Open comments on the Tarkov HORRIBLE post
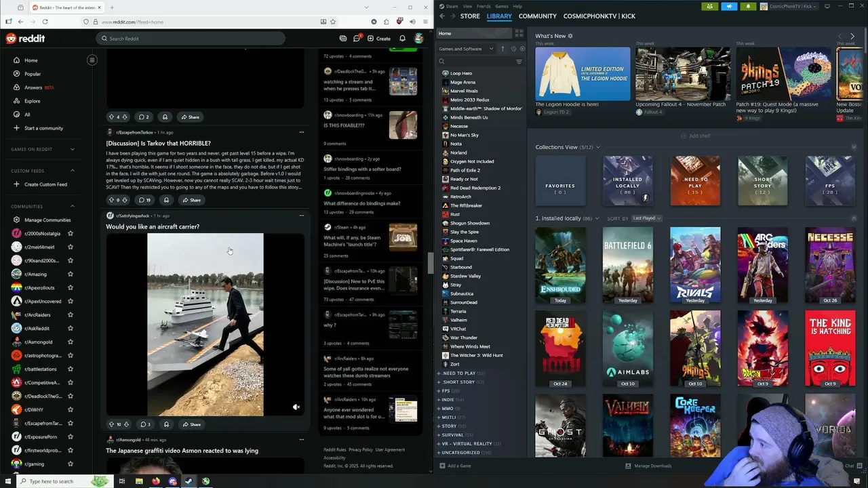This screenshot has width=868, height=488. coord(144,200)
